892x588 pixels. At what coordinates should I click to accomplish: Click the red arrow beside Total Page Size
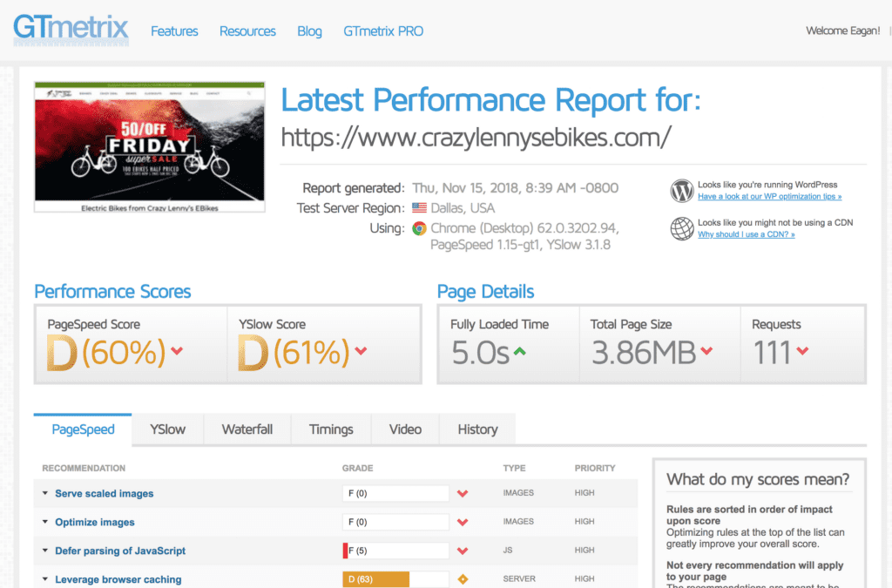click(706, 351)
